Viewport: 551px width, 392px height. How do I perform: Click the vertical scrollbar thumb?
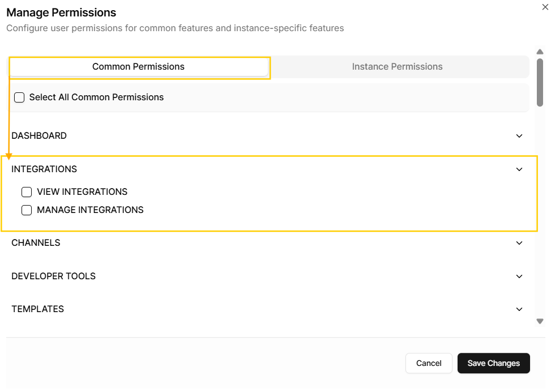[540, 82]
